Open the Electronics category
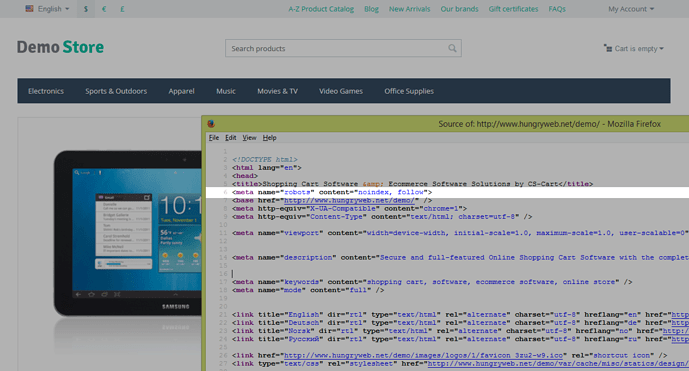 46,91
